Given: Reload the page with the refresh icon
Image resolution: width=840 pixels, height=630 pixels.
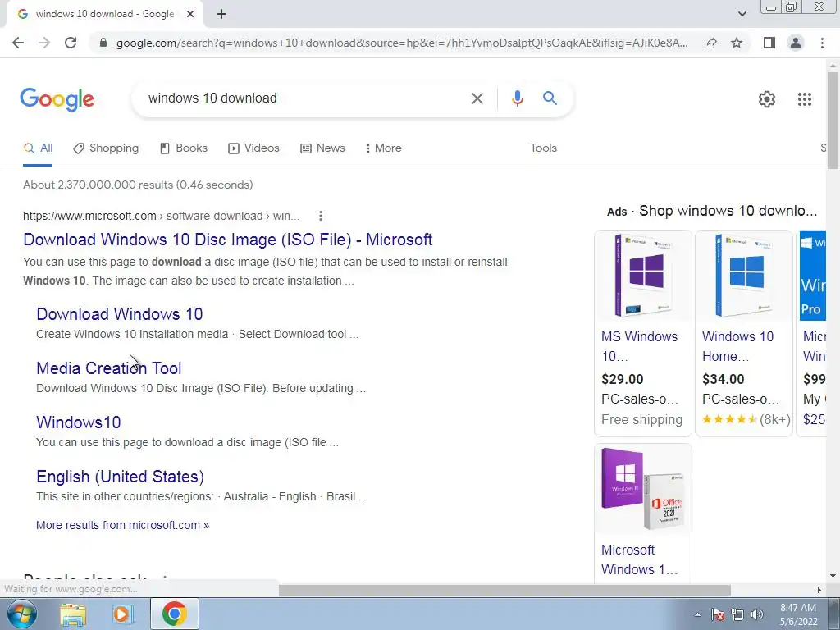Looking at the screenshot, I should [x=71, y=43].
